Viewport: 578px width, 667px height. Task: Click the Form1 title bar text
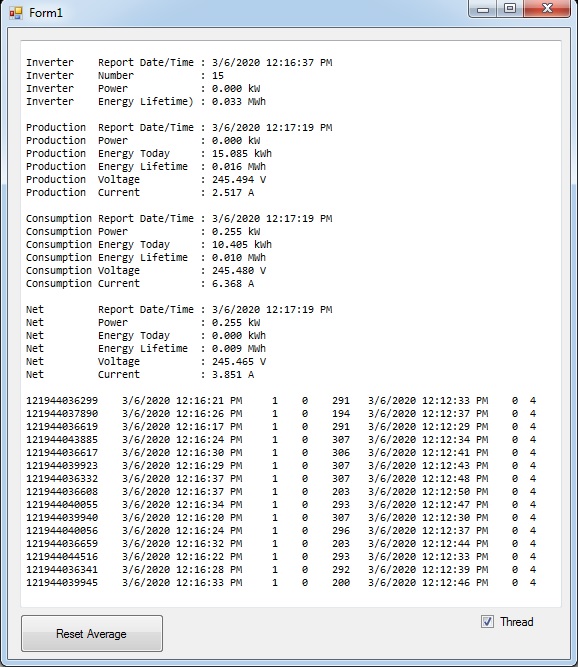point(46,13)
